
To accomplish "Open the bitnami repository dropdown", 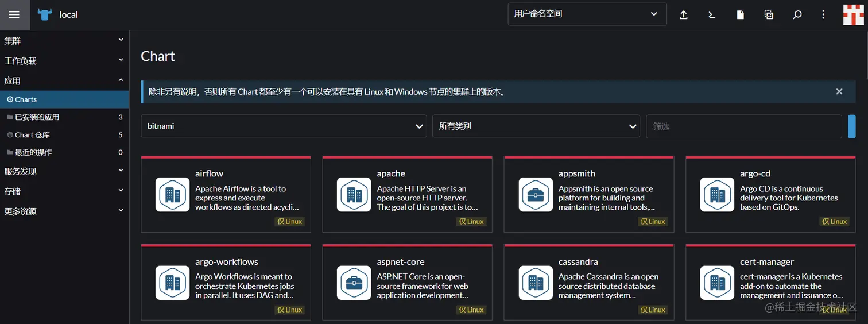I will point(284,126).
